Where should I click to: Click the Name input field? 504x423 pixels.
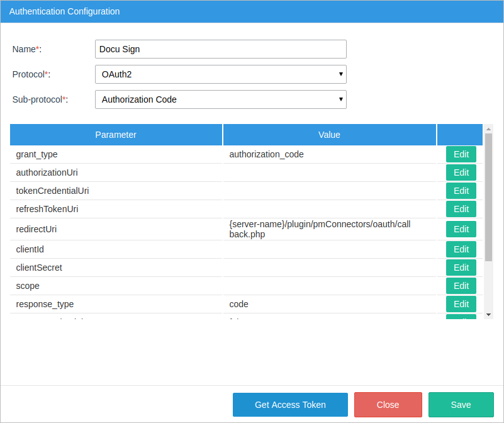220,49
